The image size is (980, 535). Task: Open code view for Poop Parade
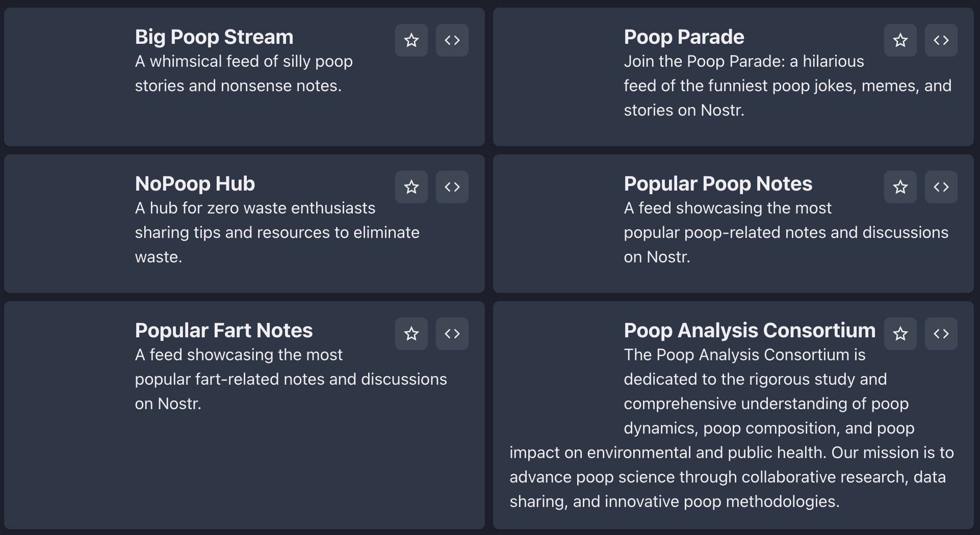[x=941, y=40]
